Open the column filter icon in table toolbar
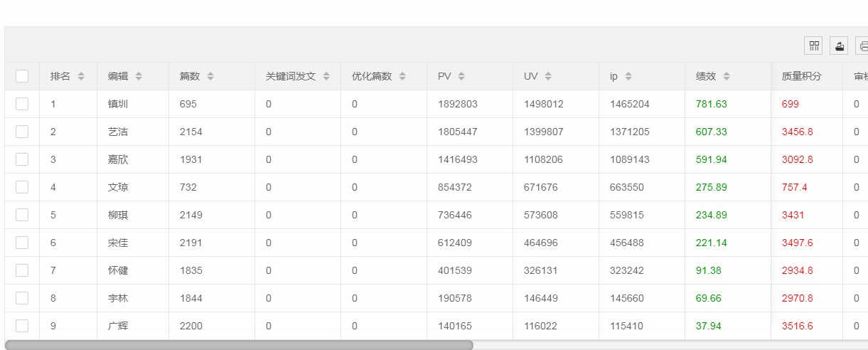The width and height of the screenshot is (868, 350). (x=813, y=46)
